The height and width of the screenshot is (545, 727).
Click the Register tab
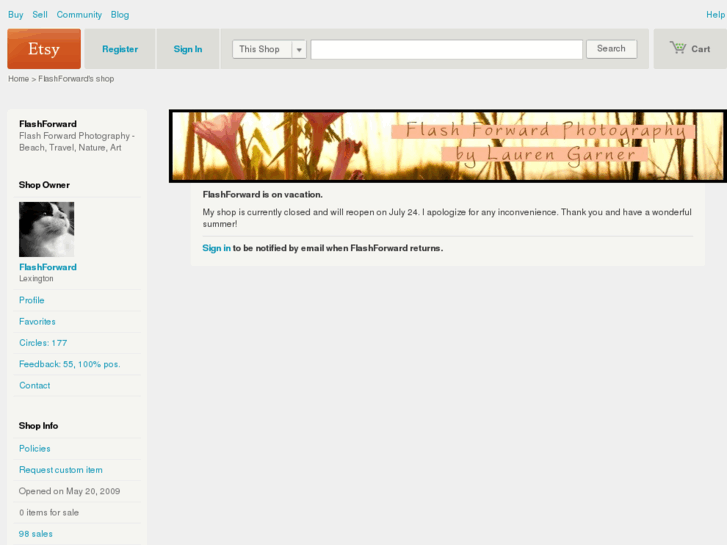[x=120, y=49]
